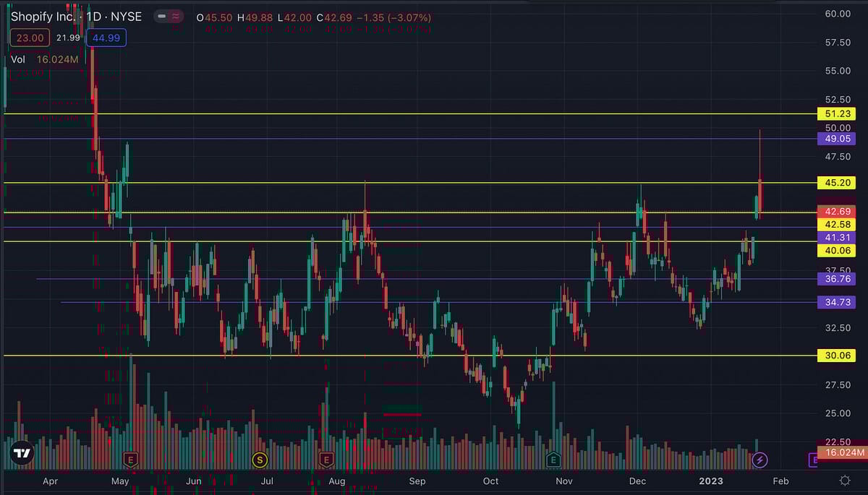Image resolution: width=868 pixels, height=495 pixels.
Task: Open the earnings E marker near August
Action: [x=326, y=459]
